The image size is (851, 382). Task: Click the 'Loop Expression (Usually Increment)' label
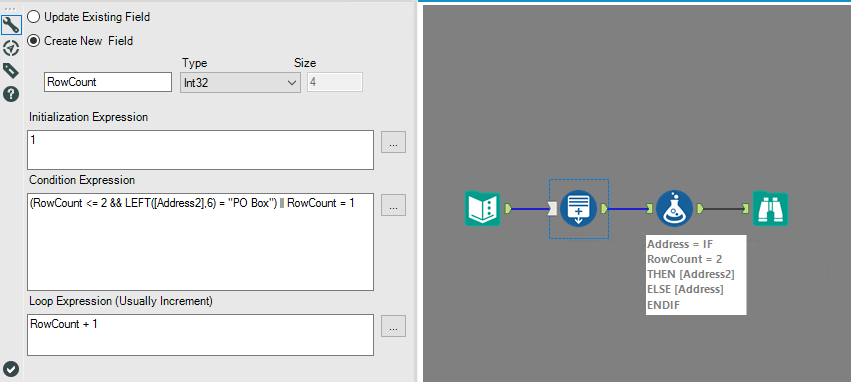[120, 301]
